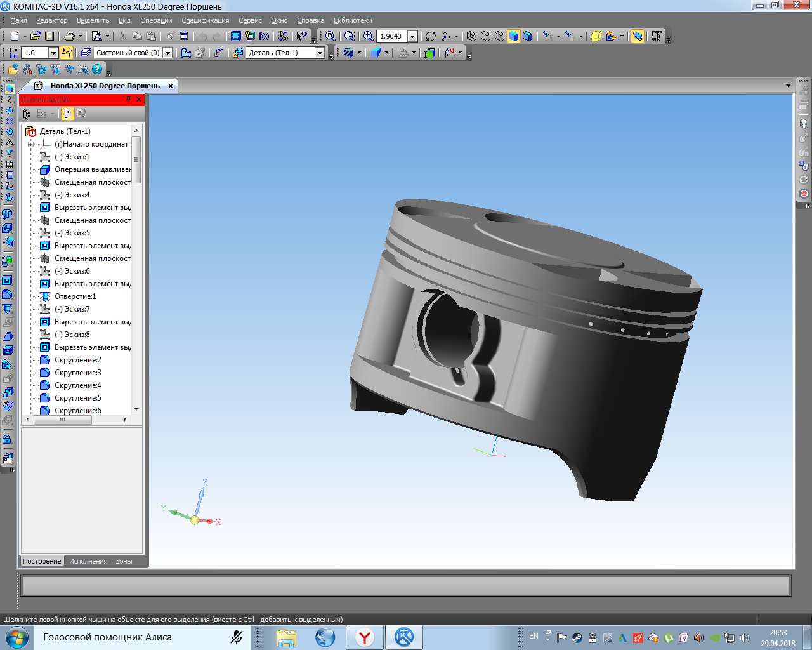The image size is (812, 650).
Task: Click the Zoom in magnifier icon
Action: pos(368,36)
